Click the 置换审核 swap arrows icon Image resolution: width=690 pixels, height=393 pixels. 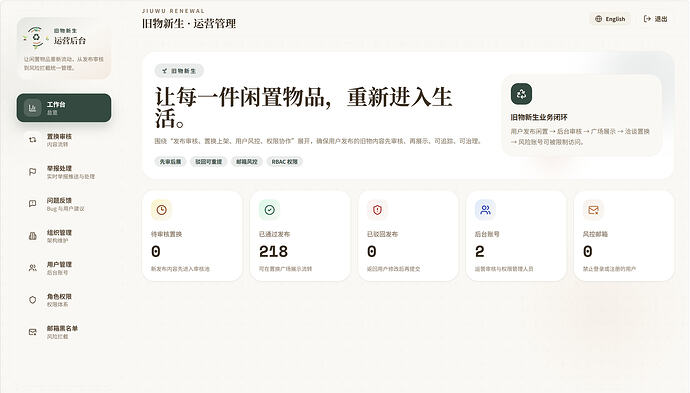coord(33,140)
